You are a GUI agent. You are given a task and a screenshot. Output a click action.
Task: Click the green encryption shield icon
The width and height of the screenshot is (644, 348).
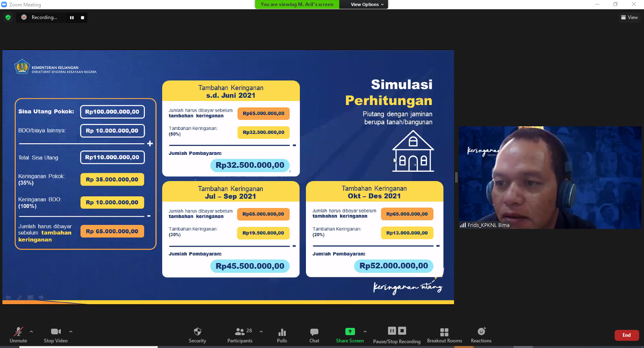click(8, 17)
